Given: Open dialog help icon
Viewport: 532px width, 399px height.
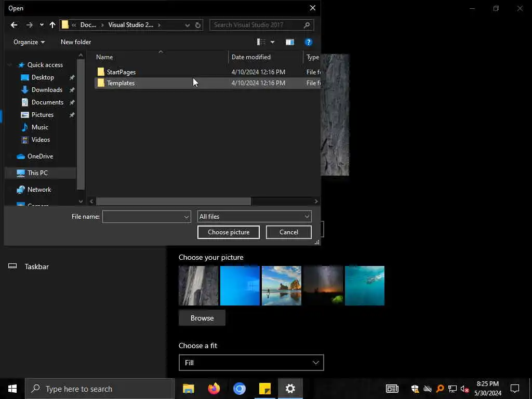Looking at the screenshot, I should pyautogui.click(x=309, y=42).
